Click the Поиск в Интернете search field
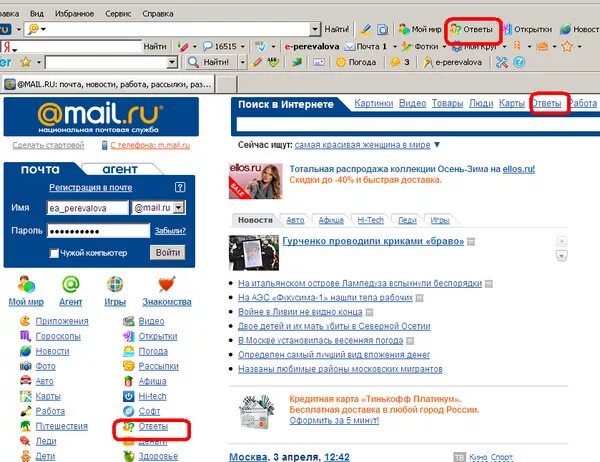Viewport: 600px width, 462px height. click(x=418, y=124)
